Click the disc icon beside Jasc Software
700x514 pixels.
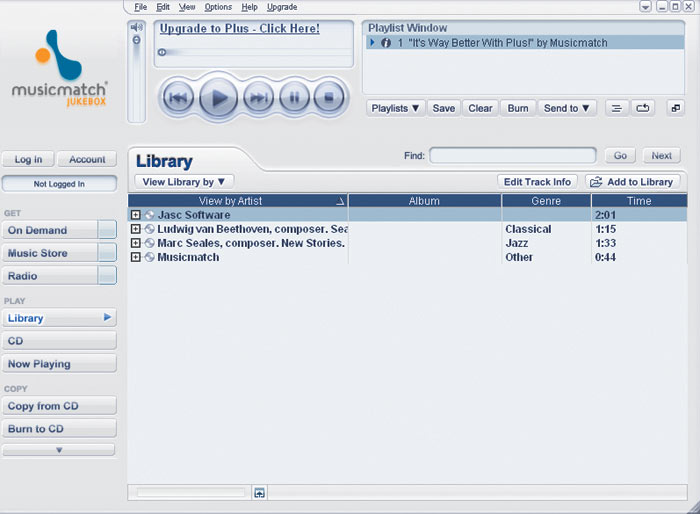tap(150, 215)
